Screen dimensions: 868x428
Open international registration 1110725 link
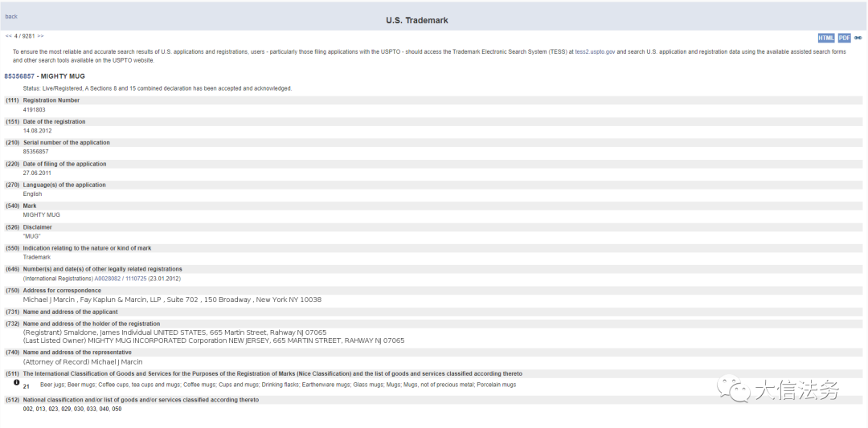pyautogui.click(x=136, y=279)
